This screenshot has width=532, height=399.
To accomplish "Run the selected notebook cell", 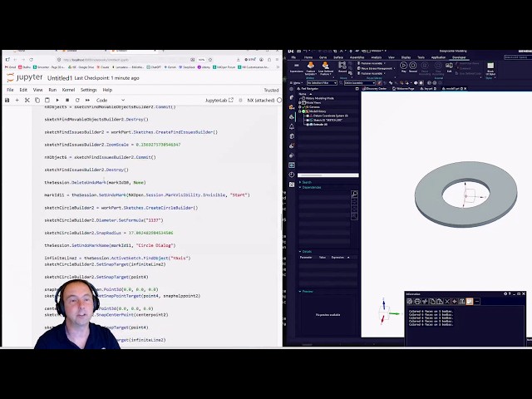I will click(57, 100).
